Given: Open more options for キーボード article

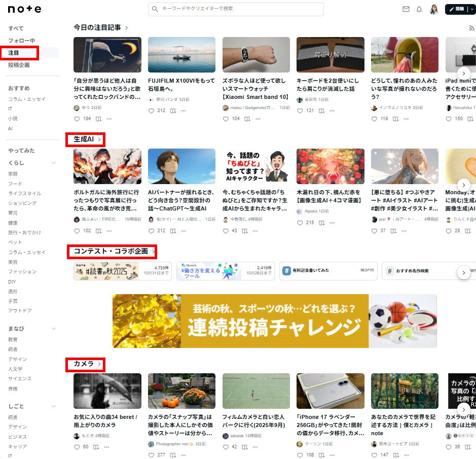Looking at the screenshot, I should click(332, 111).
